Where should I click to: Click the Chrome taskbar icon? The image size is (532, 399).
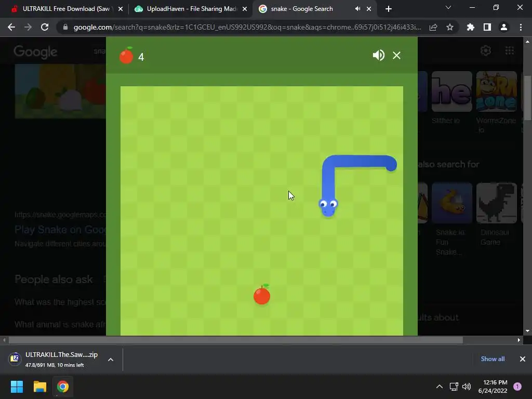63,387
